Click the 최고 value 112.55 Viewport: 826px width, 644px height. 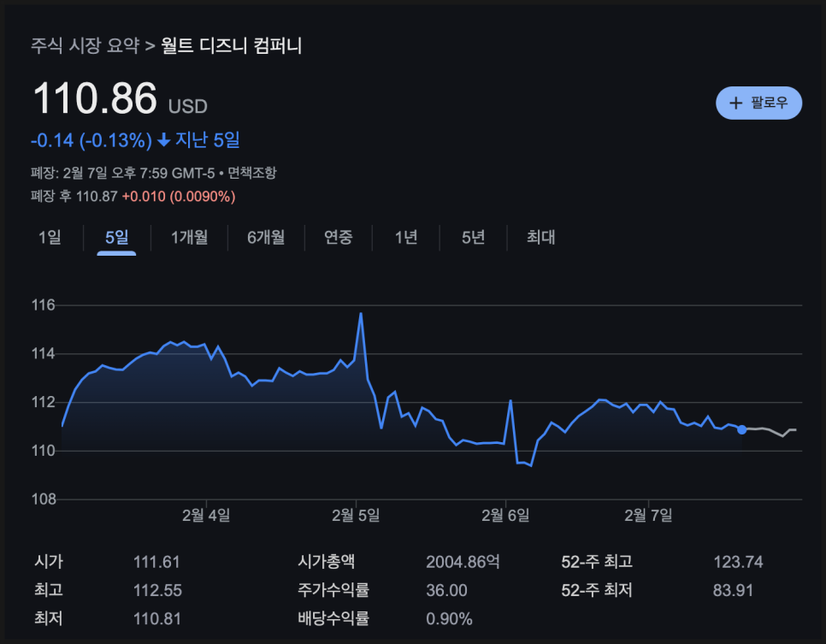(x=157, y=590)
